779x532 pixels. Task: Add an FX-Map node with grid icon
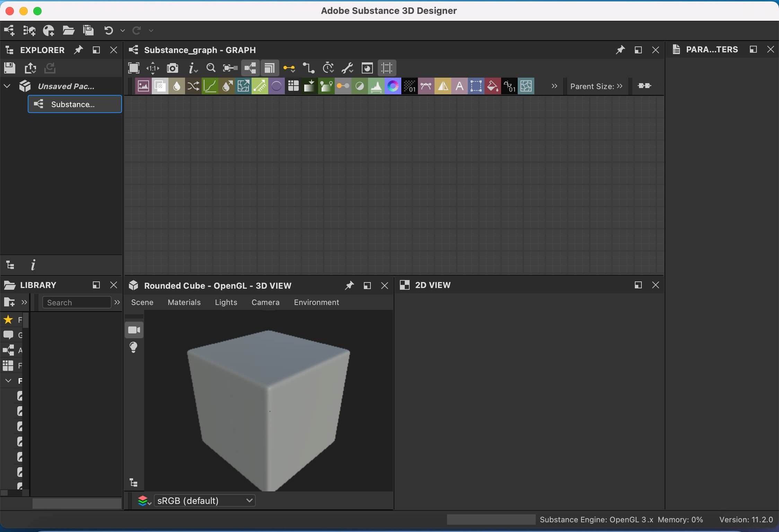click(x=293, y=86)
